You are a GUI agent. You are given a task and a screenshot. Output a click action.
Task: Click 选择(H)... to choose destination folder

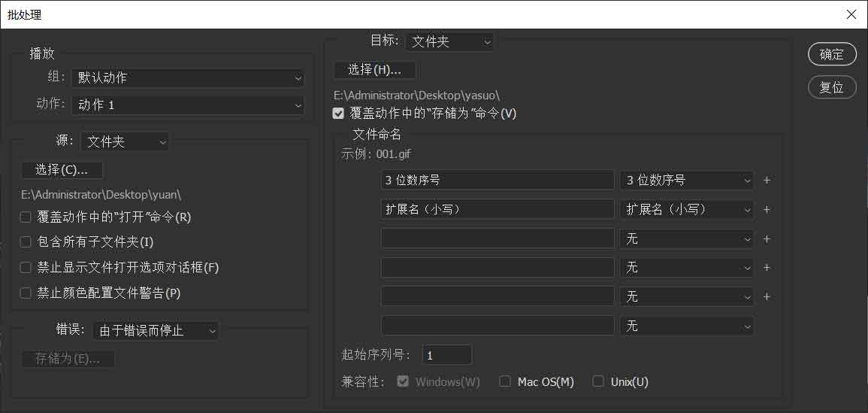374,70
